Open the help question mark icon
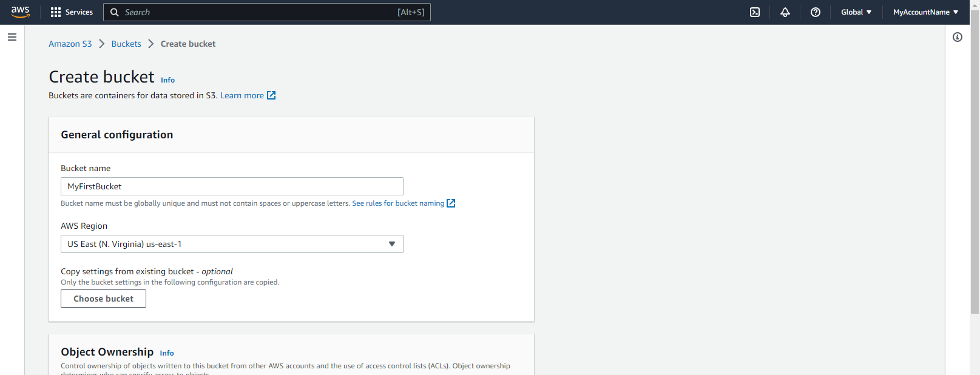This screenshot has width=980, height=375. (815, 12)
